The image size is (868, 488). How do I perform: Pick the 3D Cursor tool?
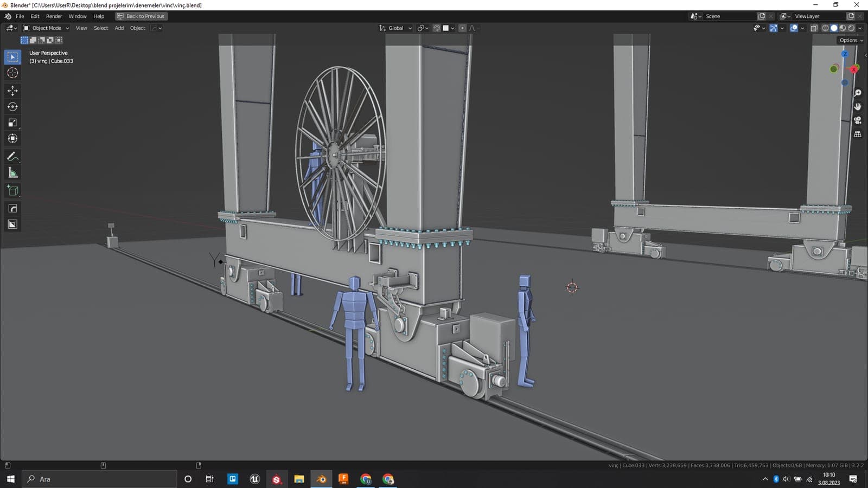tap(12, 73)
